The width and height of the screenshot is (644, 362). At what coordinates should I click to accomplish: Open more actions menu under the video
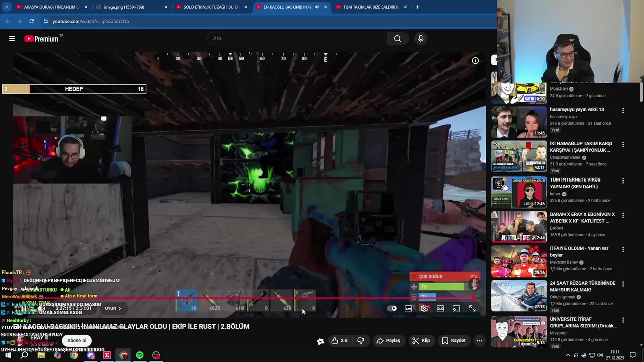point(479,341)
